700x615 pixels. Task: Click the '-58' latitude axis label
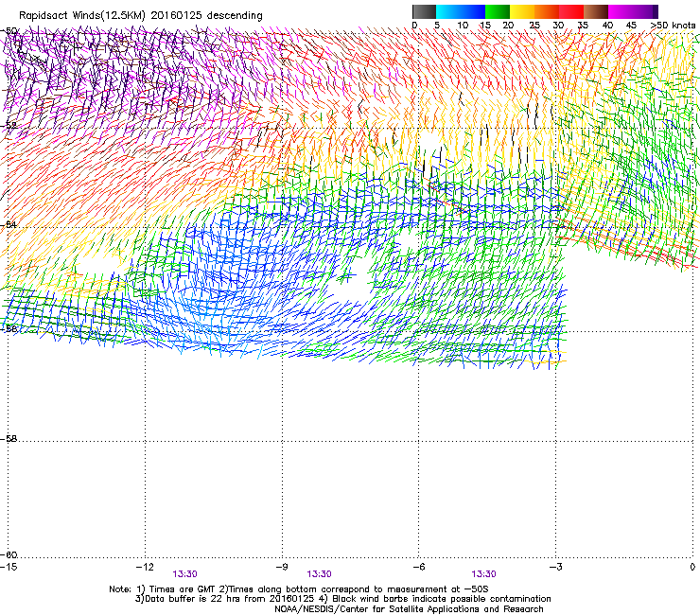click(9, 439)
